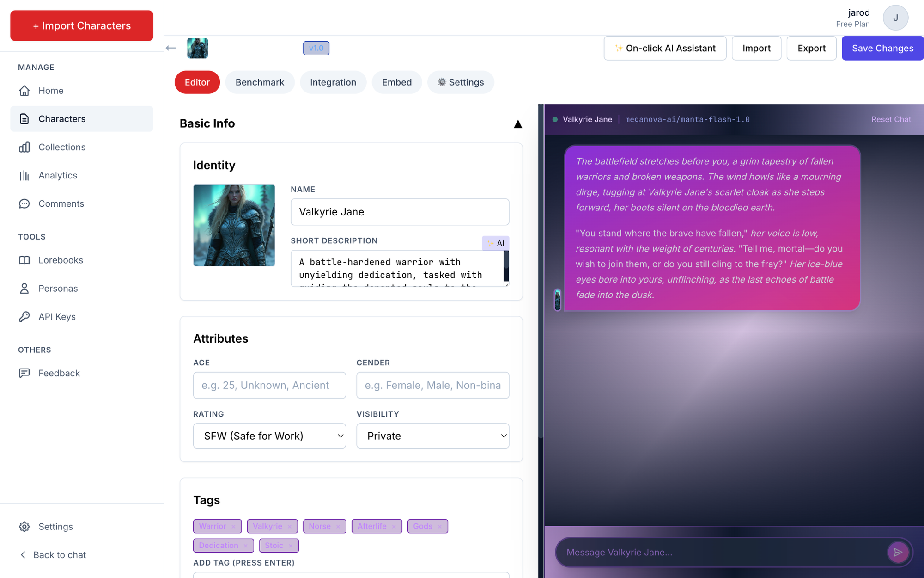The width and height of the screenshot is (924, 578).
Task: Click the Valkyrie Jane portrait thumbnail
Action: (x=234, y=225)
